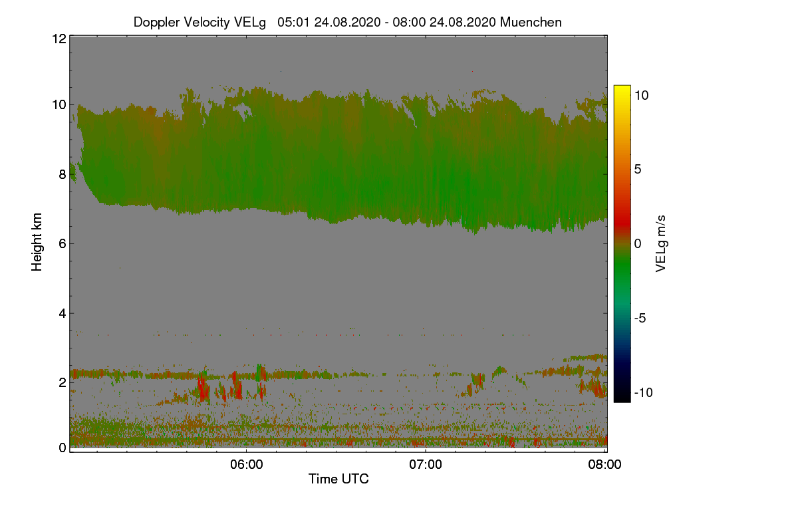This screenshot has width=798, height=532.
Task: Click the 'Time UTC' axis label
Action: point(338,479)
